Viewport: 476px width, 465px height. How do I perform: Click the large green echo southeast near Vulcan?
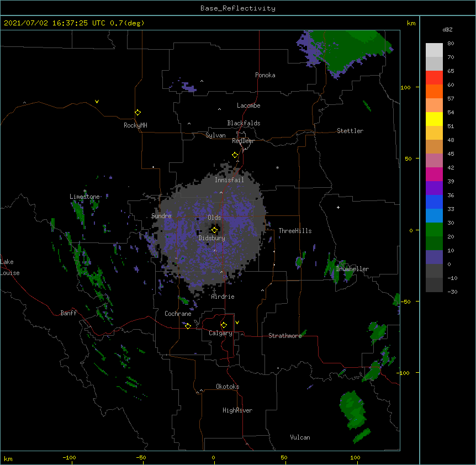(353, 410)
